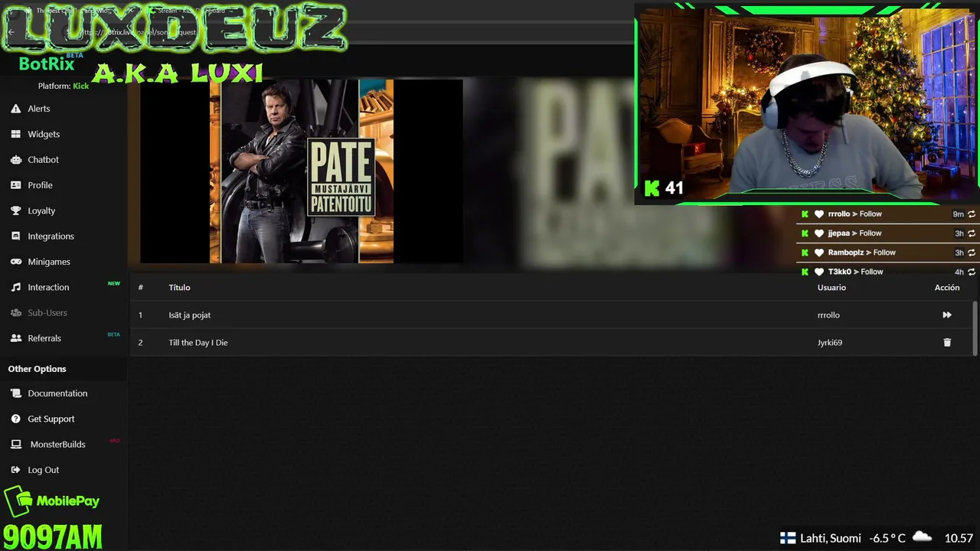Open the Sub-Users people icon

[x=15, y=313]
